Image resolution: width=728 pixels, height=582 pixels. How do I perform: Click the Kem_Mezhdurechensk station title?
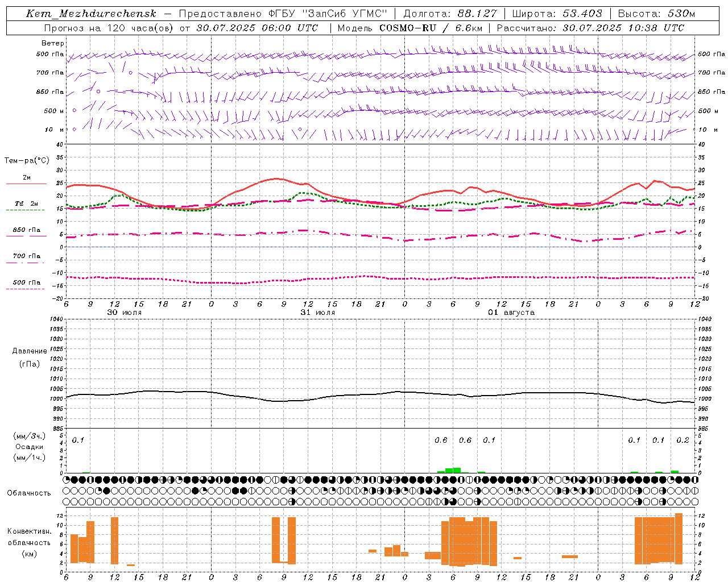pos(91,14)
